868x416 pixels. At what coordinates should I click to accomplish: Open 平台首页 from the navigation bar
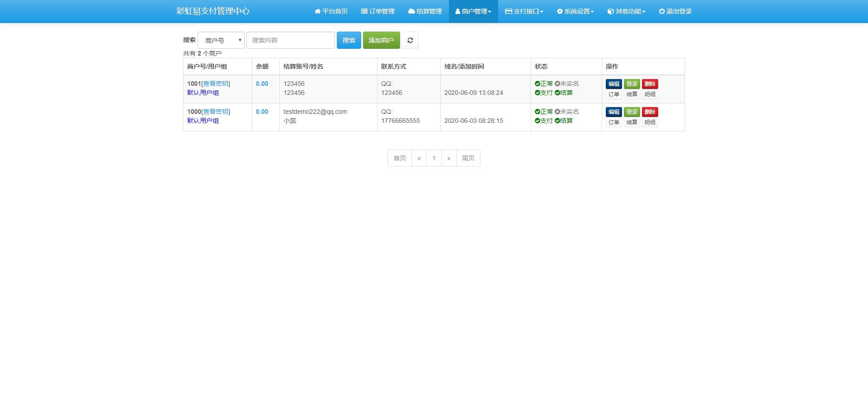pos(331,11)
